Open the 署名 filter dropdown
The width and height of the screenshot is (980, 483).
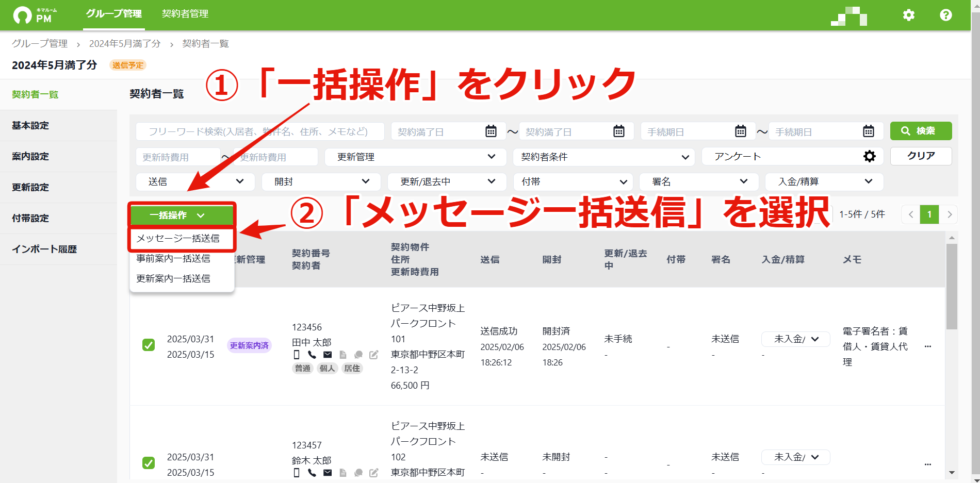[699, 181]
